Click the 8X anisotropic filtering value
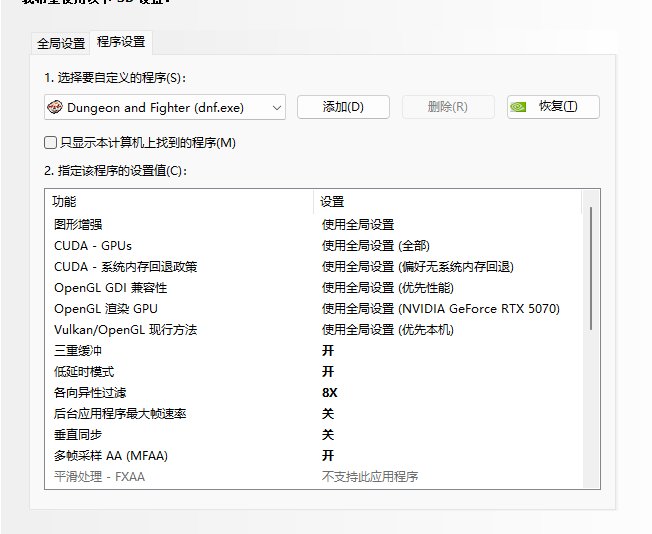The image size is (652, 534). 330,393
